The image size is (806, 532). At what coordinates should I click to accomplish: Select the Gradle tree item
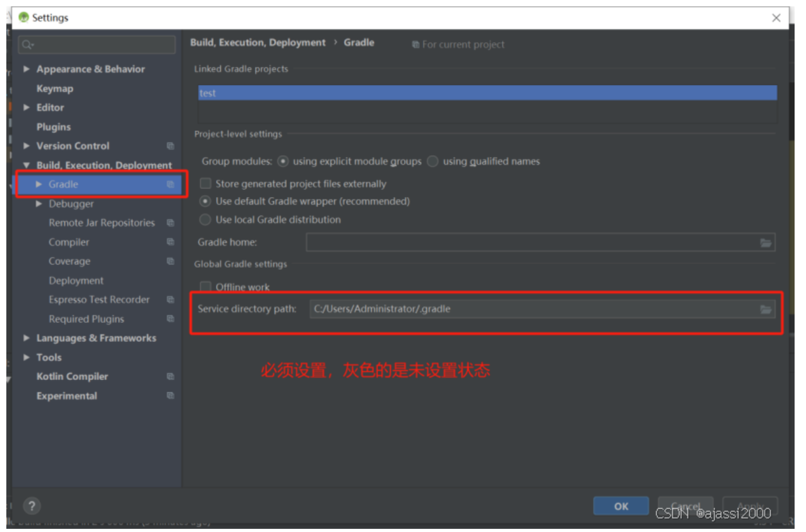coord(63,184)
